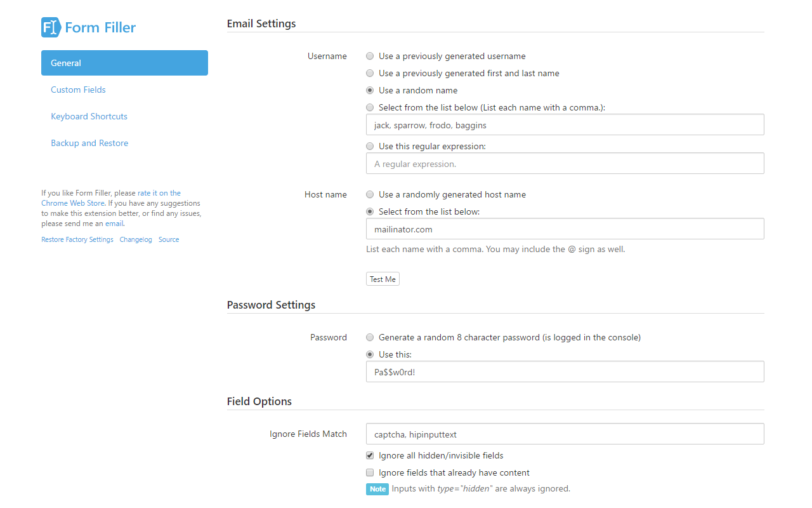The image size is (812, 508).
Task: Click the Restore Factory Settings link
Action: pyautogui.click(x=77, y=239)
